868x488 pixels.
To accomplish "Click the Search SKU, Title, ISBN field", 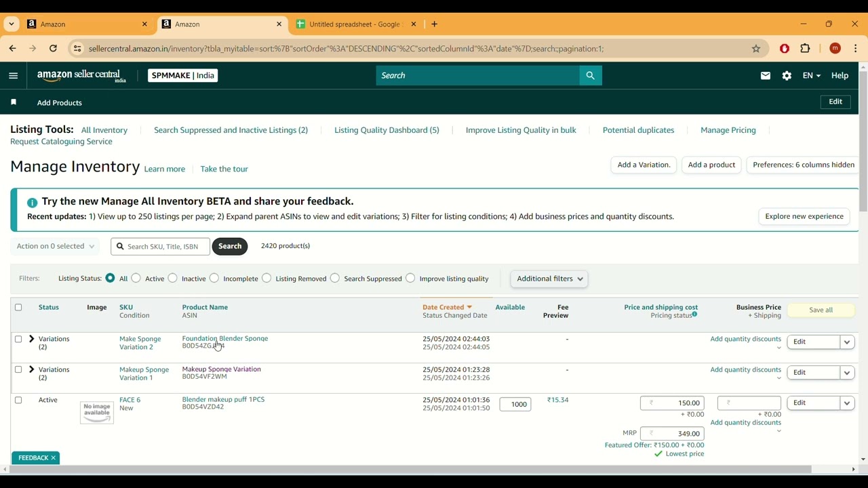I will coord(161,247).
